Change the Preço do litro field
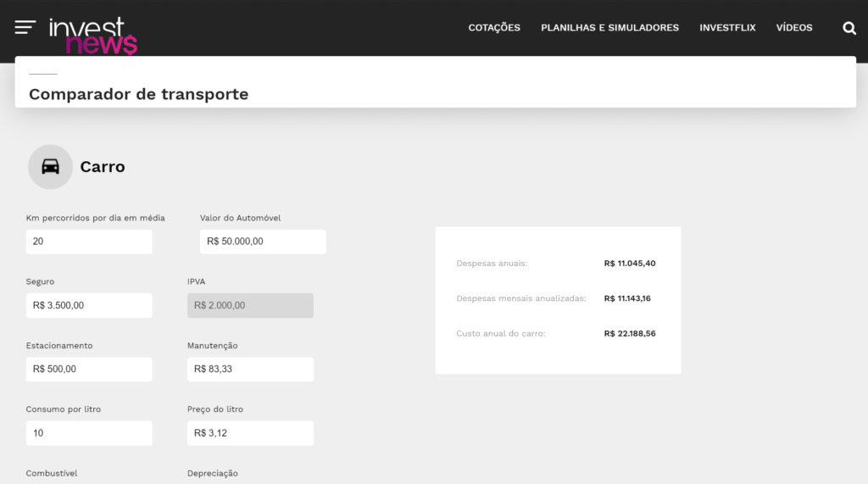This screenshot has width=868, height=484. pyautogui.click(x=250, y=433)
